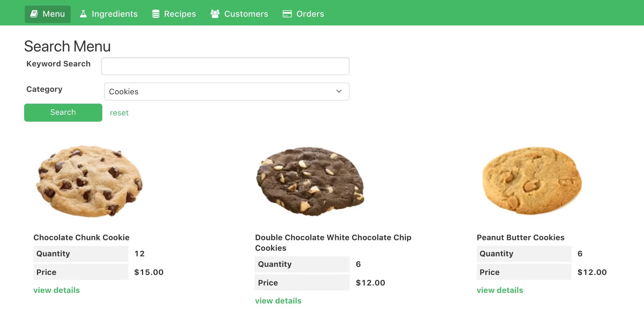
Task: Click the reset link
Action: [119, 113]
